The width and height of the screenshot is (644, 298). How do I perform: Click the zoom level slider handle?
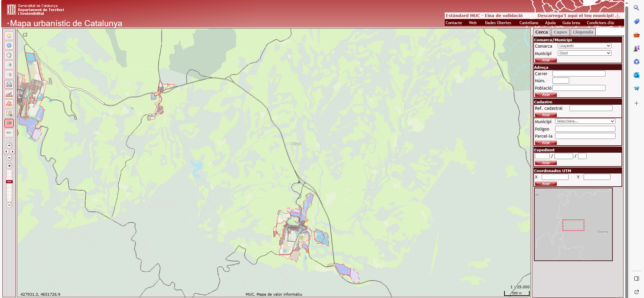(9, 182)
